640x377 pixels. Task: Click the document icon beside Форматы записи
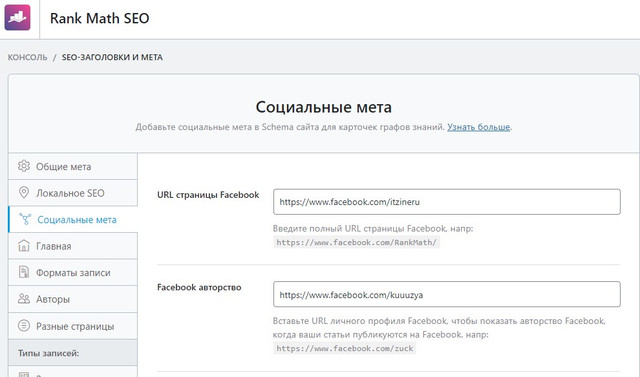(24, 272)
